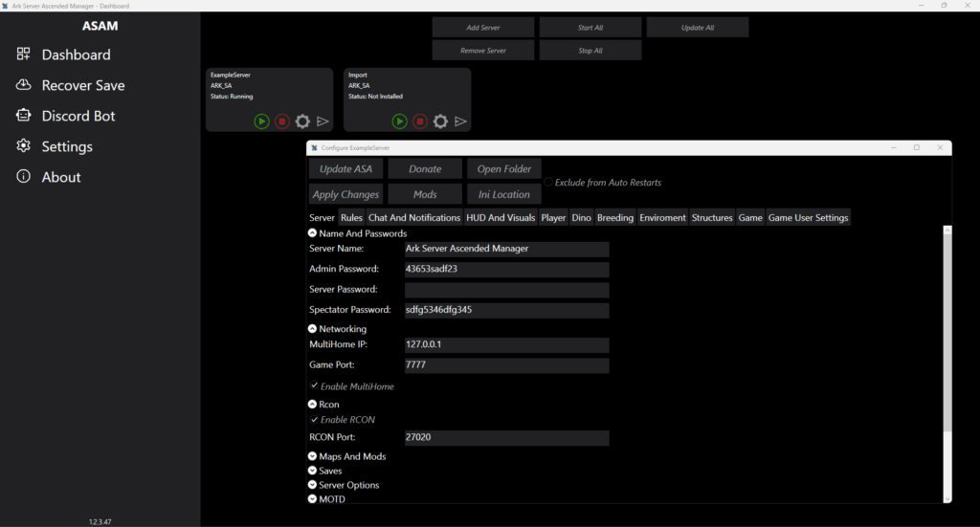Click the Update All button
This screenshot has width=980, height=527.
click(698, 28)
